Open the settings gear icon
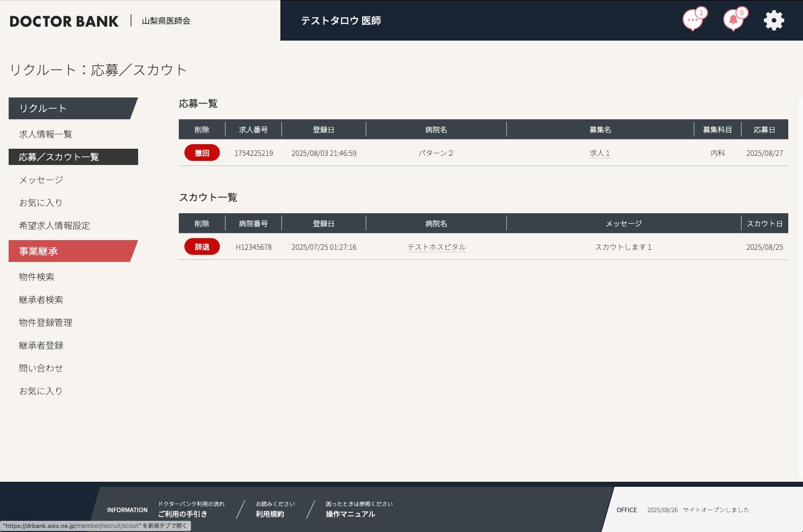 pos(774,20)
